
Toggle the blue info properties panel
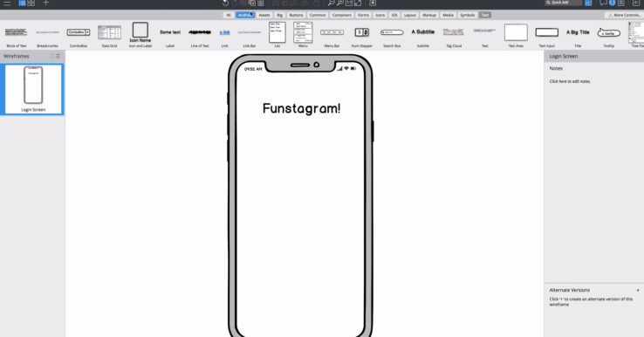tap(612, 3)
